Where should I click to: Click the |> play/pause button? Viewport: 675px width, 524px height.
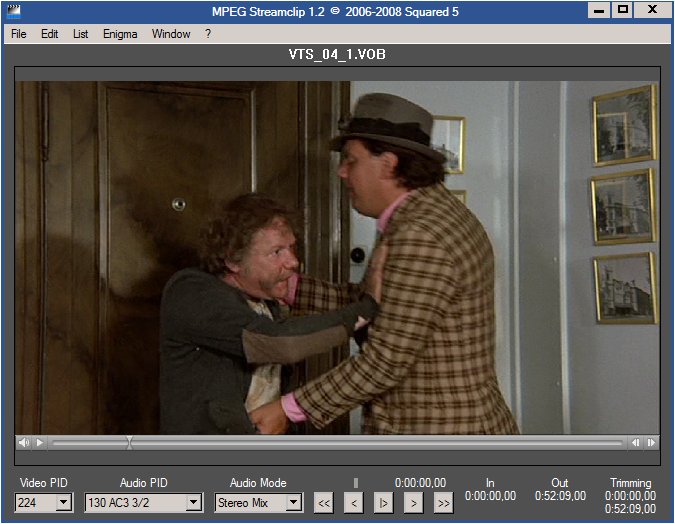[383, 503]
